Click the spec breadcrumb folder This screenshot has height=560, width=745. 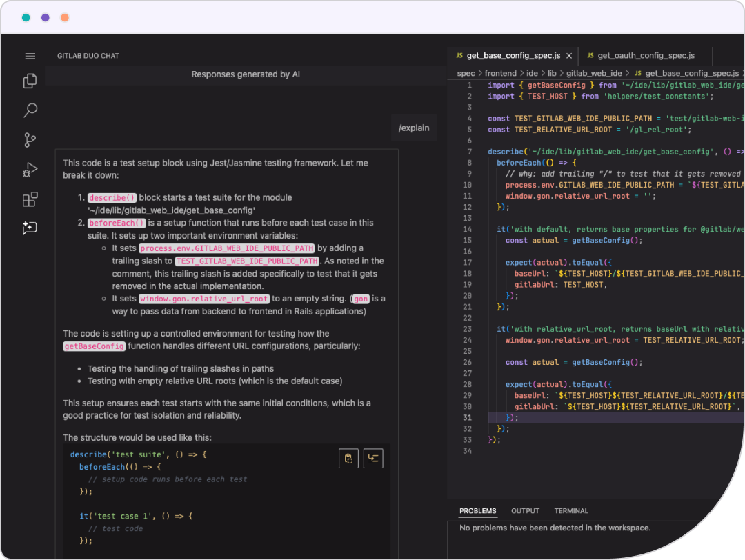tap(466, 73)
